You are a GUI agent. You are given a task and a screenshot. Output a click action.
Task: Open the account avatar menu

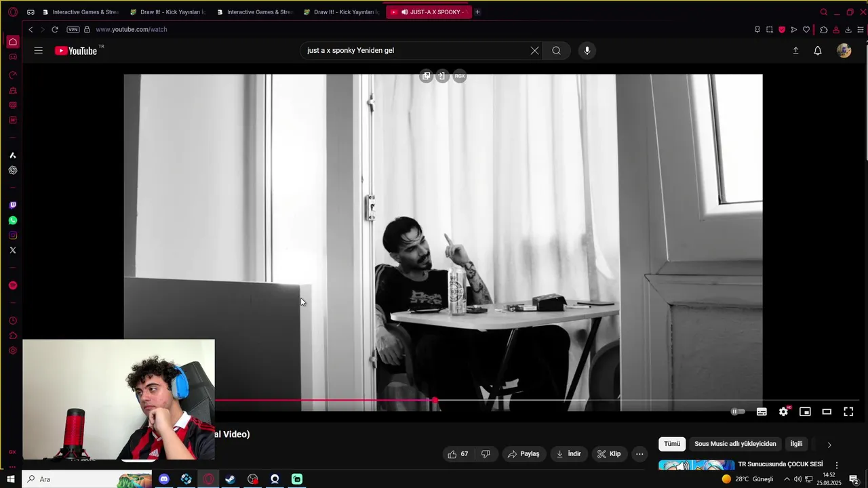[844, 50]
